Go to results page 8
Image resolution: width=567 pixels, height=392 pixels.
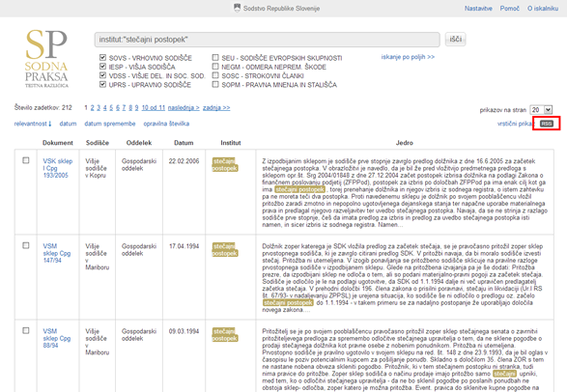coord(130,108)
